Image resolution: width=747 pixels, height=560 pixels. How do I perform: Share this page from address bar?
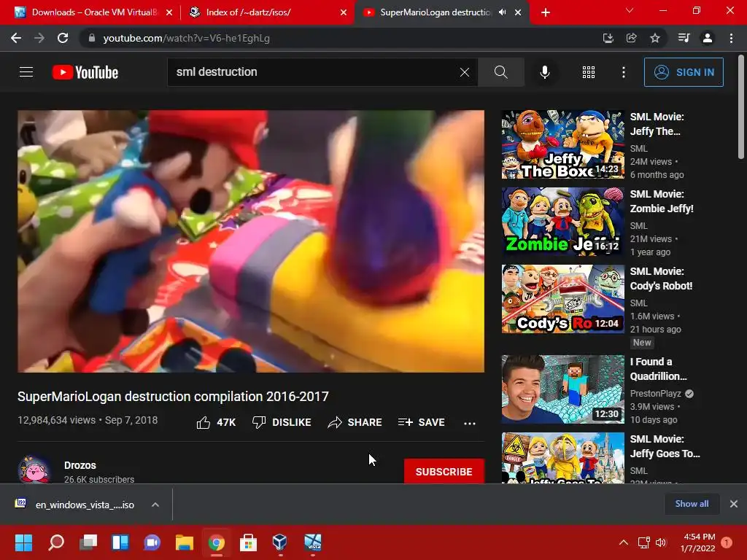pyautogui.click(x=631, y=38)
